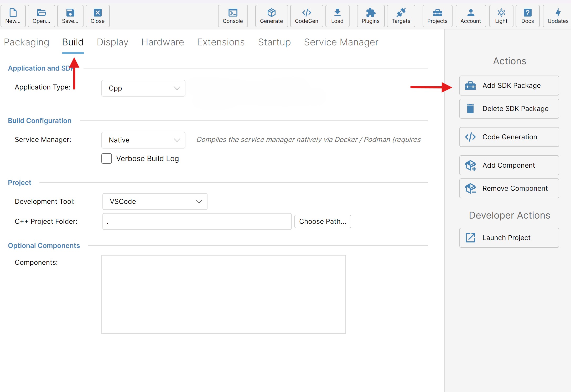571x392 pixels.
Task: Click the Launch Project button
Action: tap(509, 238)
